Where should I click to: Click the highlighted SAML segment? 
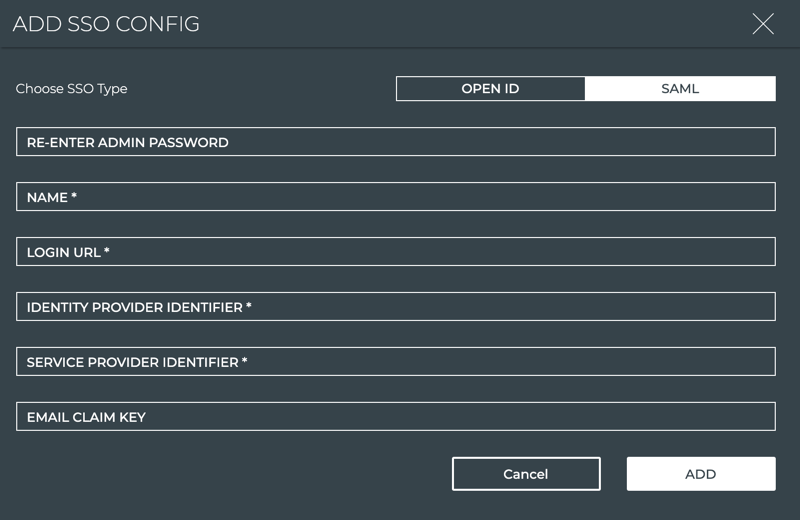[680, 89]
